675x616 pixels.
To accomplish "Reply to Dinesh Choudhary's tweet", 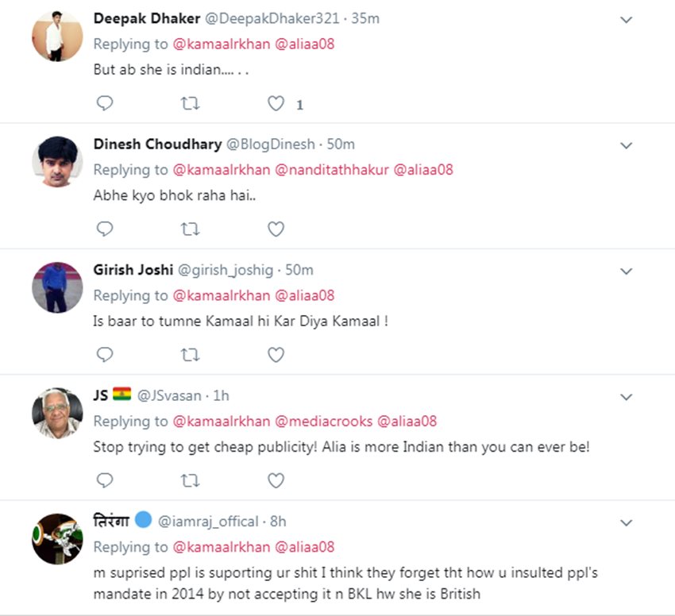I will (x=105, y=229).
